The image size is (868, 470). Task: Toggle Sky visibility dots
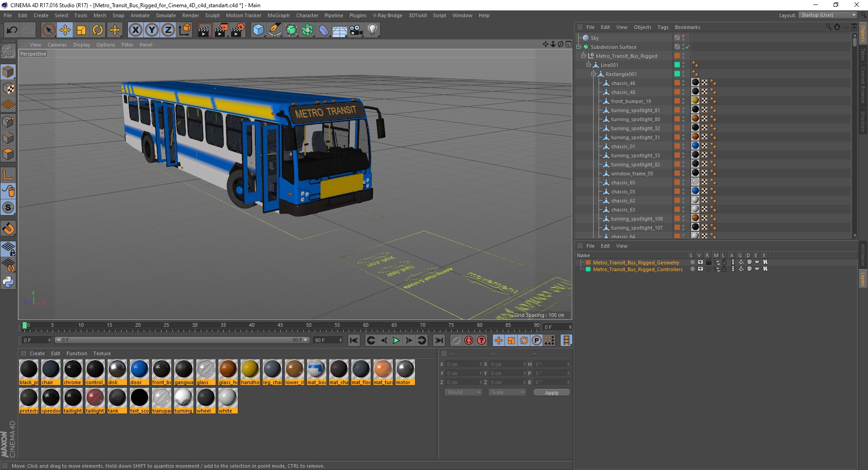[x=684, y=38]
